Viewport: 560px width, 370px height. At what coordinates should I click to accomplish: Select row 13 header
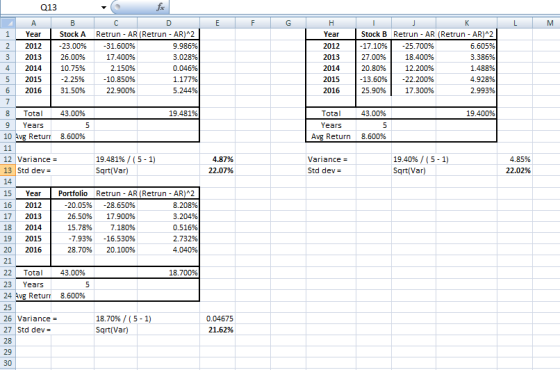(x=8, y=170)
